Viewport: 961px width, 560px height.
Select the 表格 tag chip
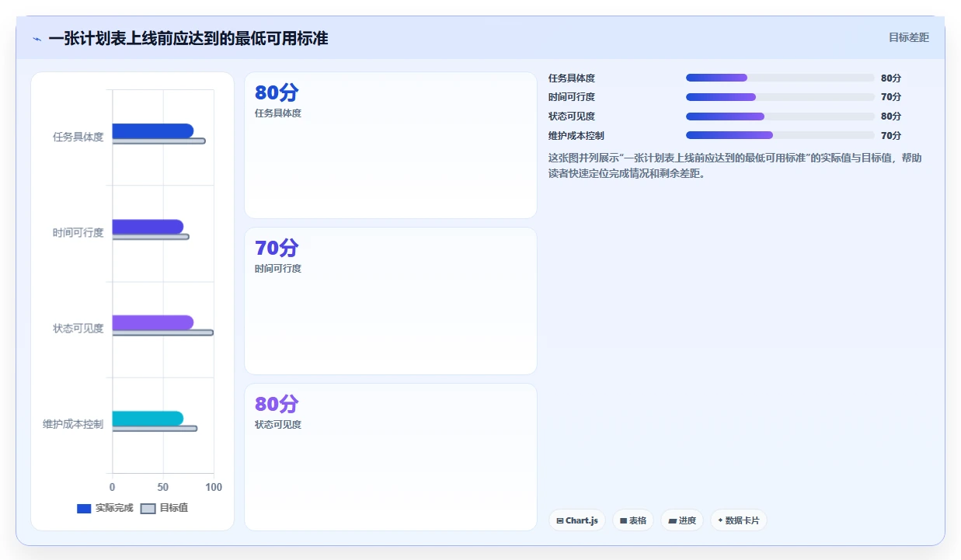point(633,520)
